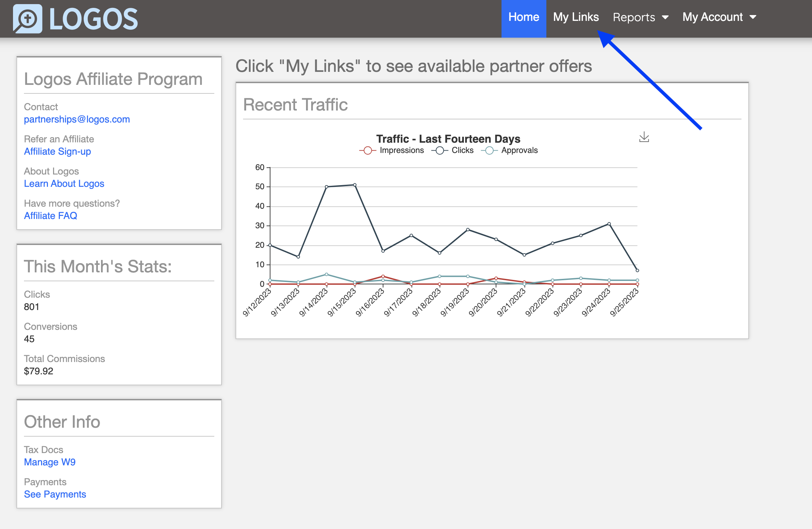812x529 pixels.
Task: Select the 9/15/2023 peak on the Clicks line
Action: pyautogui.click(x=355, y=185)
